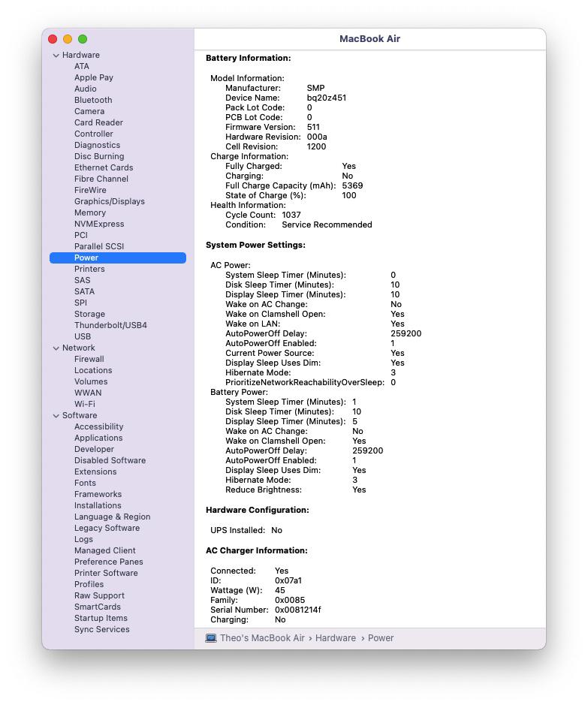Collapse the Network section
This screenshot has width=588, height=705.
(56, 348)
